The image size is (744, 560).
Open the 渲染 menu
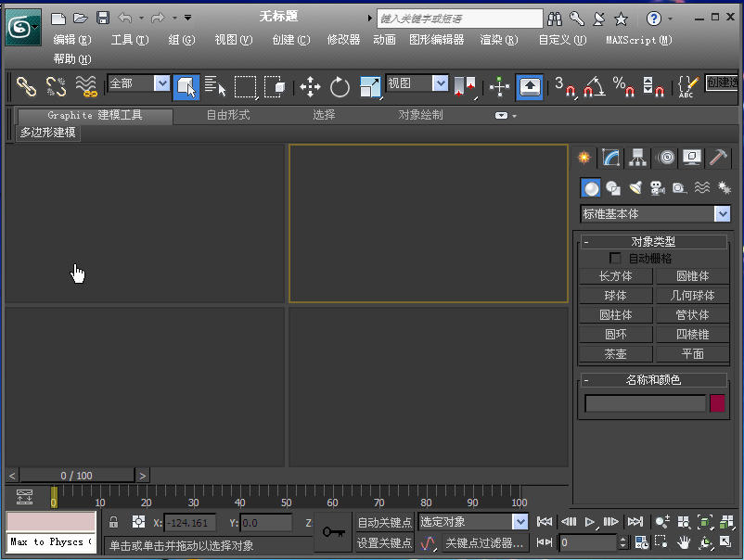498,40
